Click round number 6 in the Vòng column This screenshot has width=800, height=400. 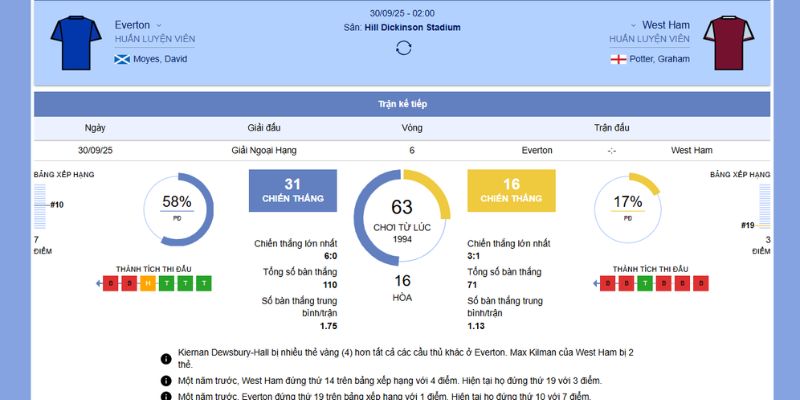tap(412, 151)
